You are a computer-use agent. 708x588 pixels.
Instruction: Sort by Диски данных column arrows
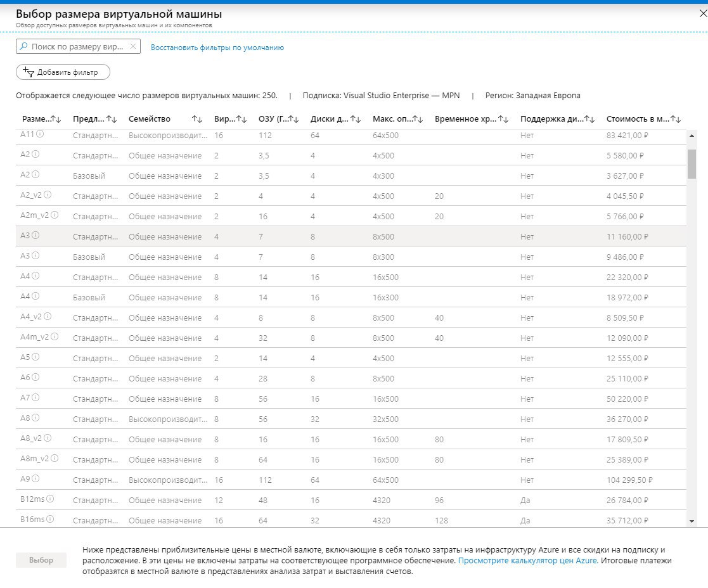[356, 119]
